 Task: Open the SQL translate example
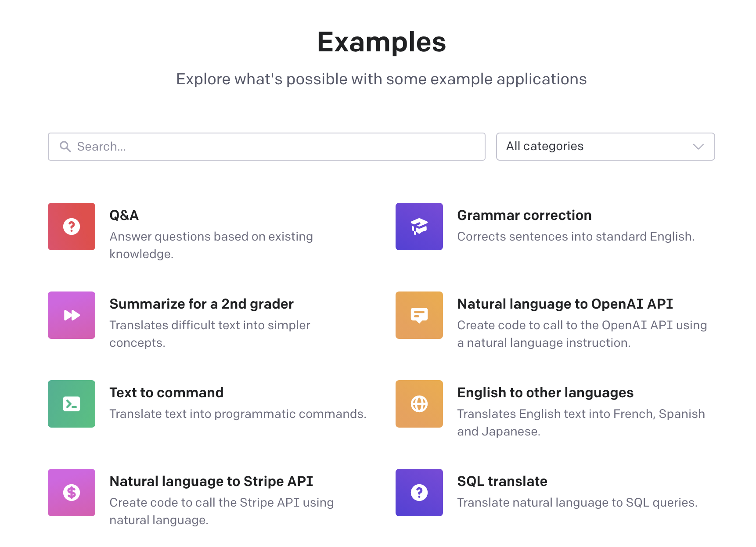(x=502, y=481)
